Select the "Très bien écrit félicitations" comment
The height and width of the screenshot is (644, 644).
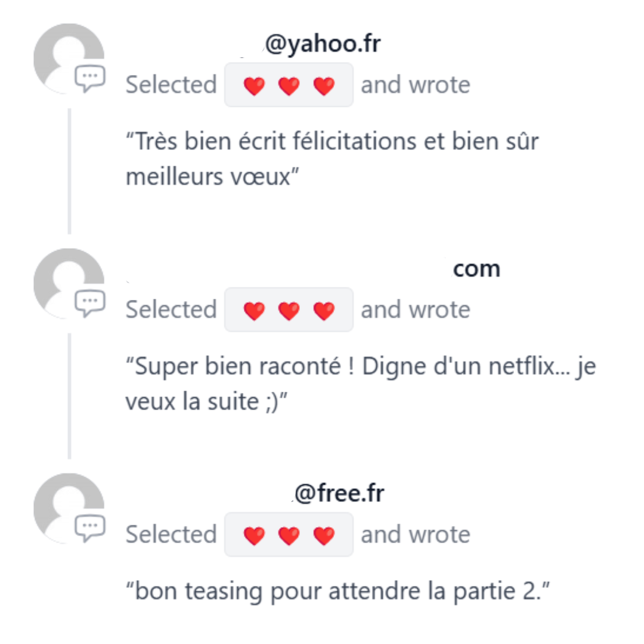click(x=332, y=159)
